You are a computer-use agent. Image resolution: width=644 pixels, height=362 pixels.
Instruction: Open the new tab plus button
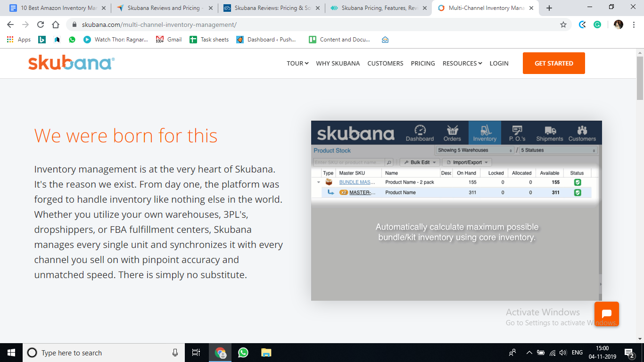(549, 8)
